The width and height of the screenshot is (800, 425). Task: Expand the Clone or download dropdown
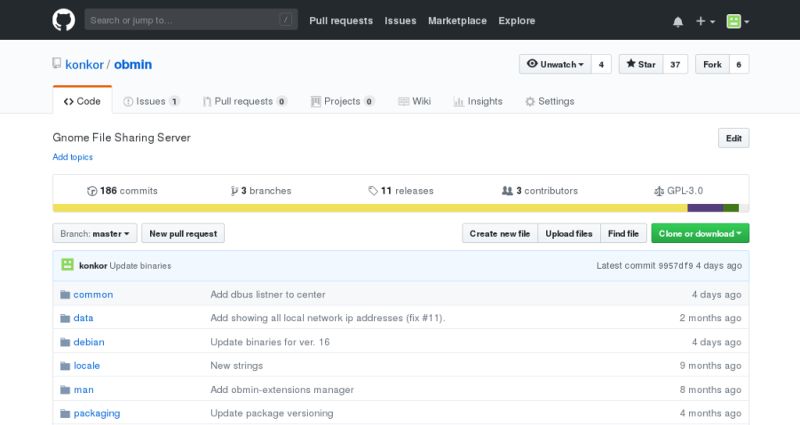point(700,234)
